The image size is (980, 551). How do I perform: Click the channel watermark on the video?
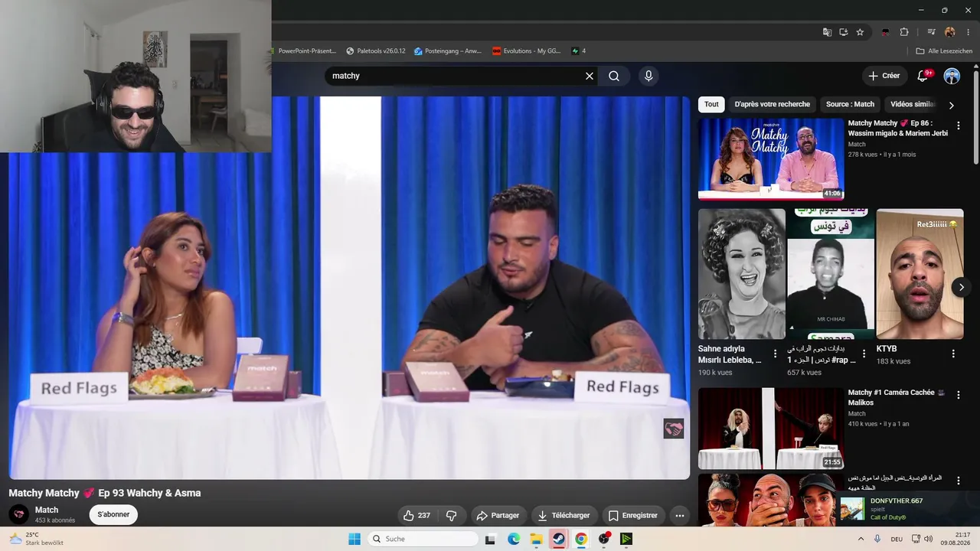[674, 429]
